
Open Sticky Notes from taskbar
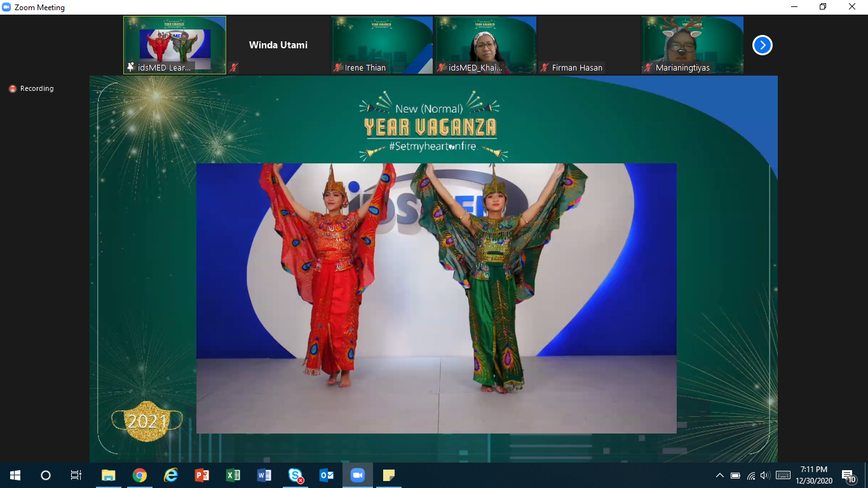pos(389,475)
